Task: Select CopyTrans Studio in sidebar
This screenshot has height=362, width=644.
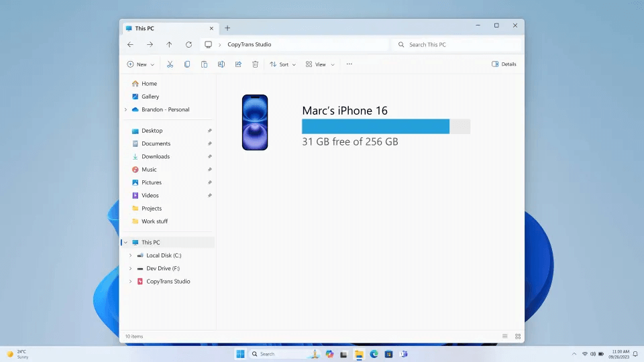Action: point(168,282)
